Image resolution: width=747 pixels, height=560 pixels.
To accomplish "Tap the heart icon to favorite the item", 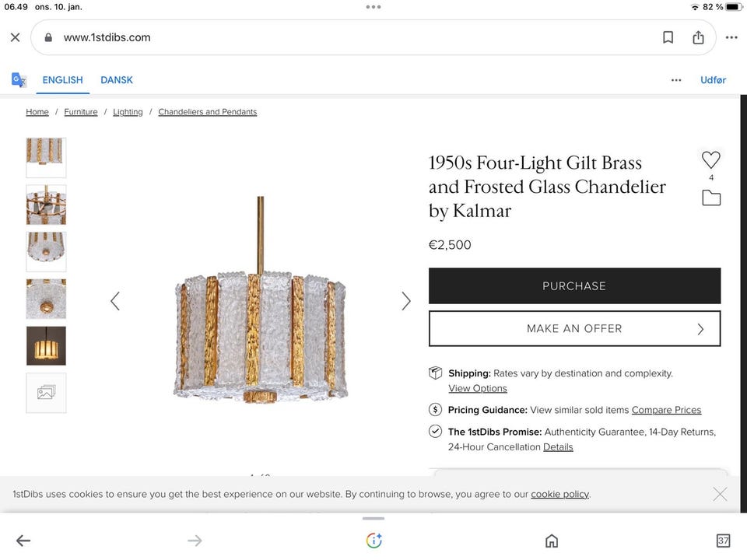I will [711, 160].
